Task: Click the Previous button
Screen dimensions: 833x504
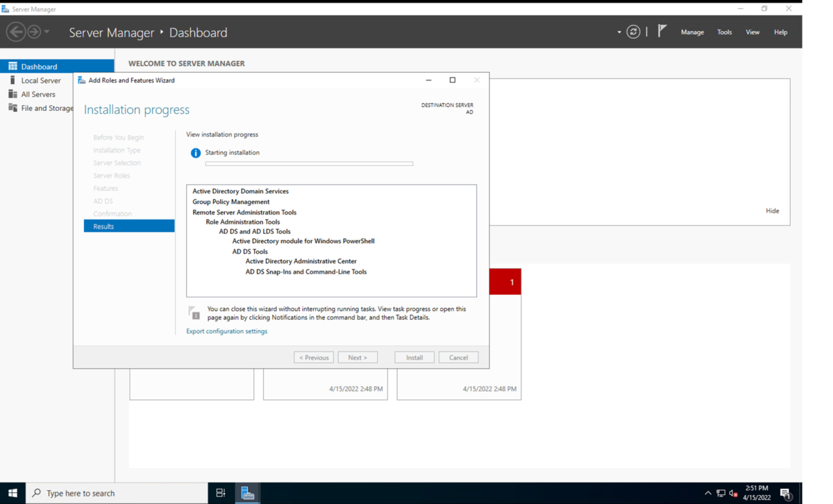Action: [x=314, y=358]
